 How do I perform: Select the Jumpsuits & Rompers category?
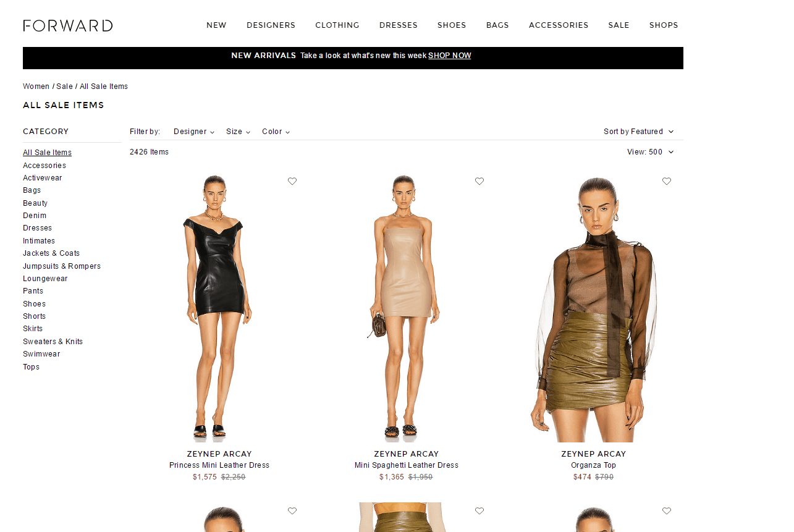(x=62, y=266)
